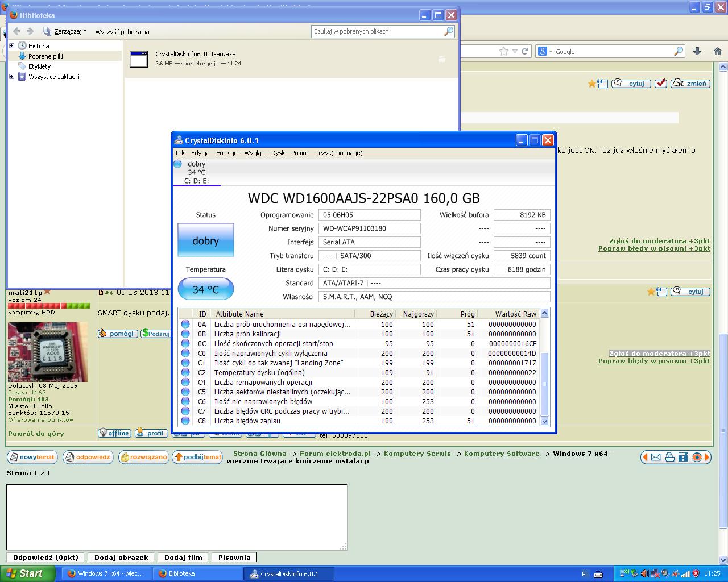Viewport: 728px width, 582px height.
Task: Click inside the empty reply text area
Action: pos(176,517)
